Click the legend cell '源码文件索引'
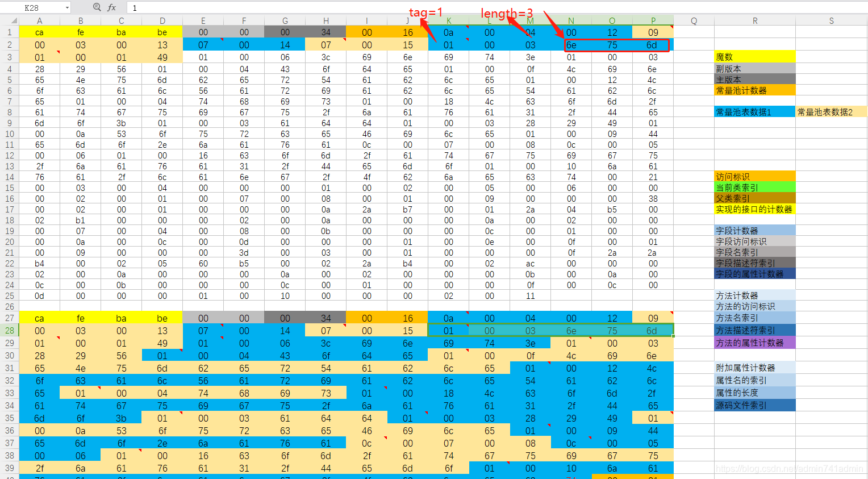This screenshot has height=479, width=868. click(755, 405)
